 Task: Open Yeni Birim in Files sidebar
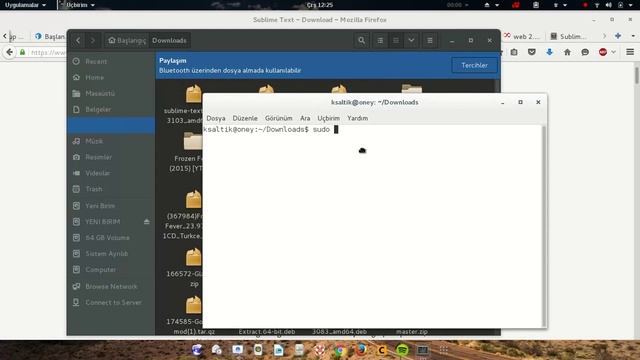pos(111,206)
